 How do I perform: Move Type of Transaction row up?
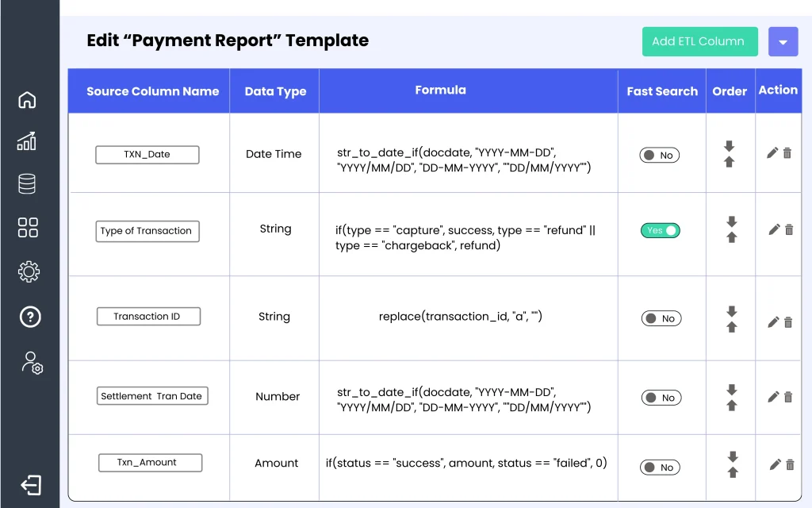(731, 237)
